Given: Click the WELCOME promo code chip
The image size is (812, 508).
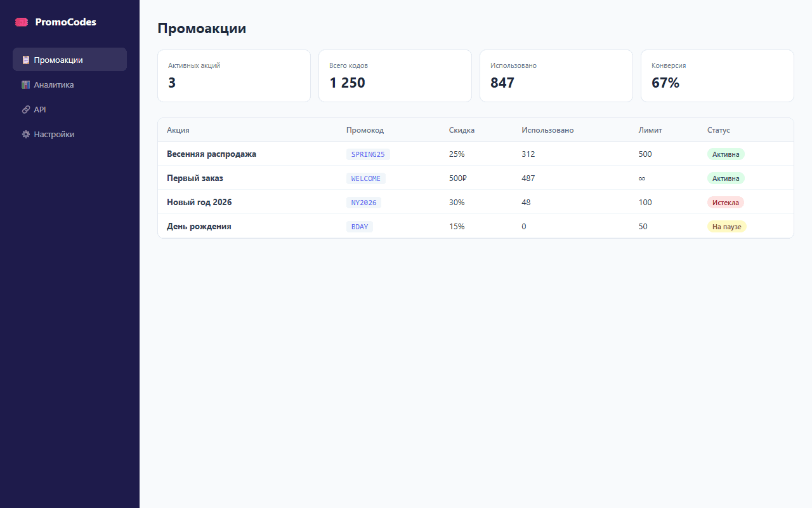Looking at the screenshot, I should coord(366,178).
